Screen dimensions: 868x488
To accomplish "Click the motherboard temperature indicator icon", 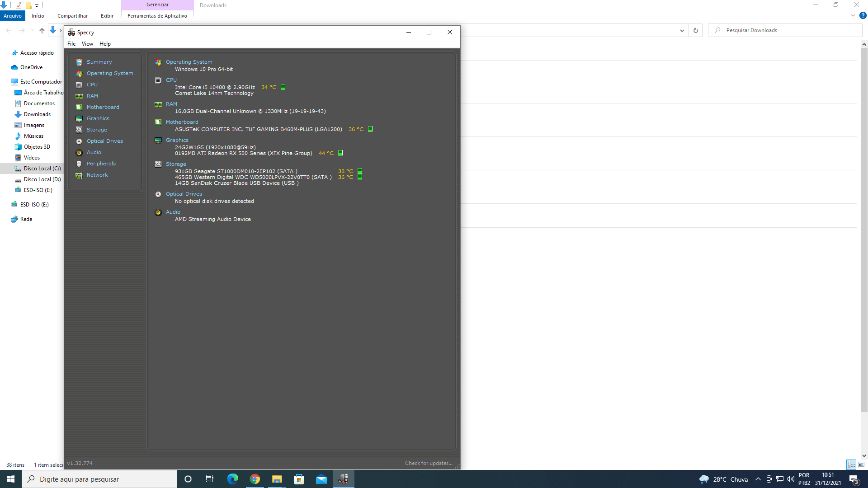I will coord(370,129).
